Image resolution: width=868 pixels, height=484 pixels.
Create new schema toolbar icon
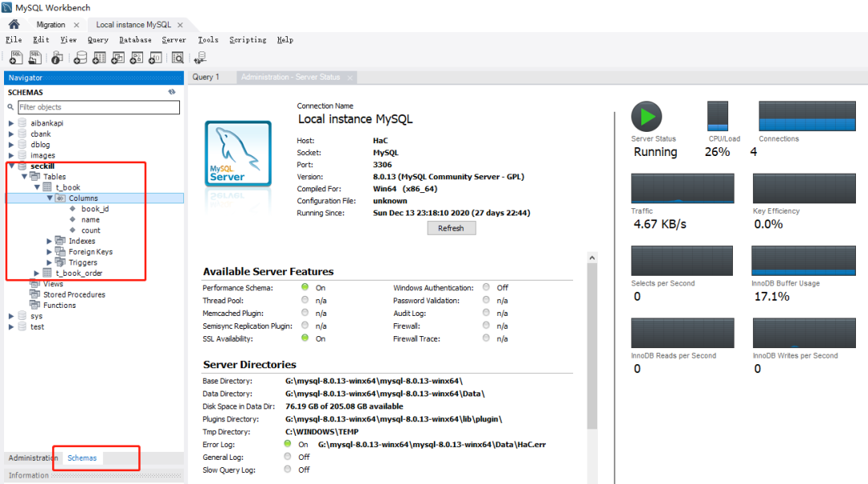point(80,58)
